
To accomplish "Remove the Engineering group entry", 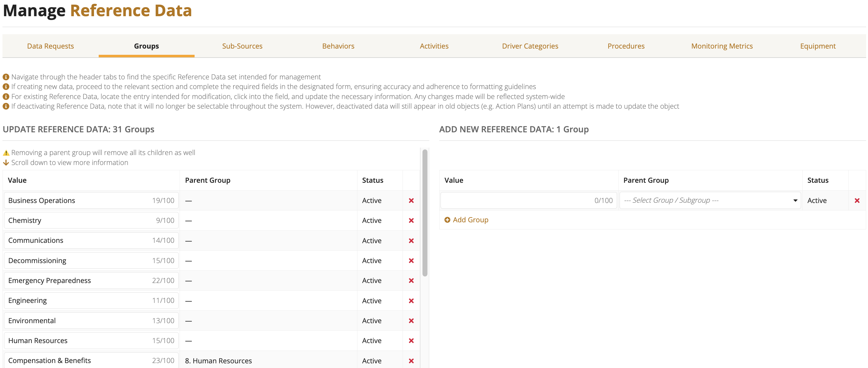I will coord(411,301).
